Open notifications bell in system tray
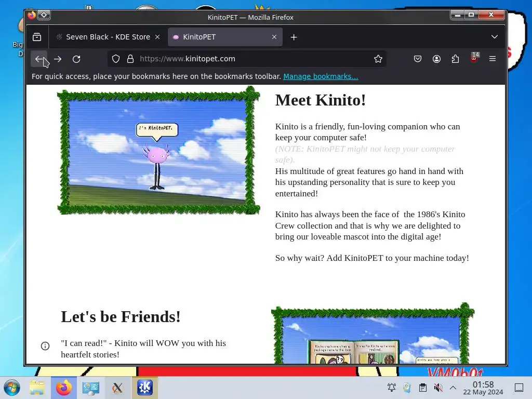The width and height of the screenshot is (532, 399). click(392, 388)
